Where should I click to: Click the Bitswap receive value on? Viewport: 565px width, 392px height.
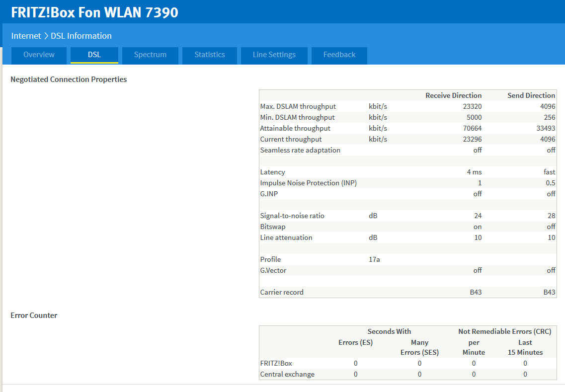click(x=478, y=227)
